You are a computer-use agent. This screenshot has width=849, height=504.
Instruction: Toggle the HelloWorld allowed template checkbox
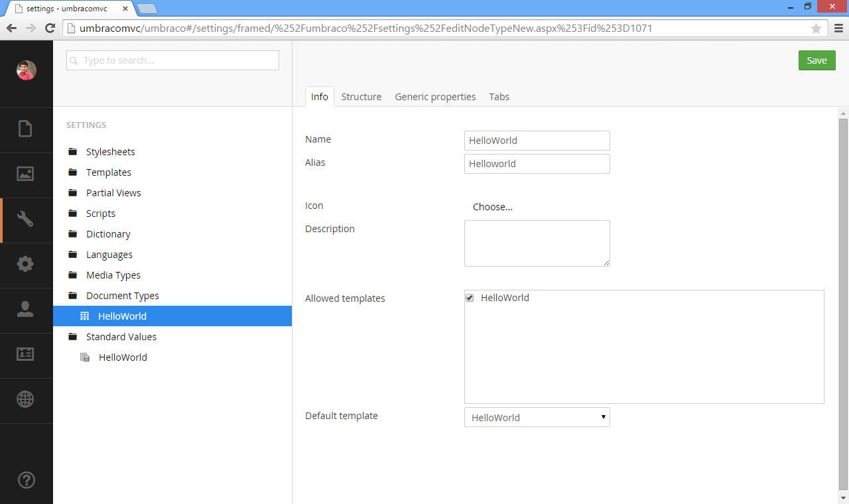pyautogui.click(x=469, y=298)
